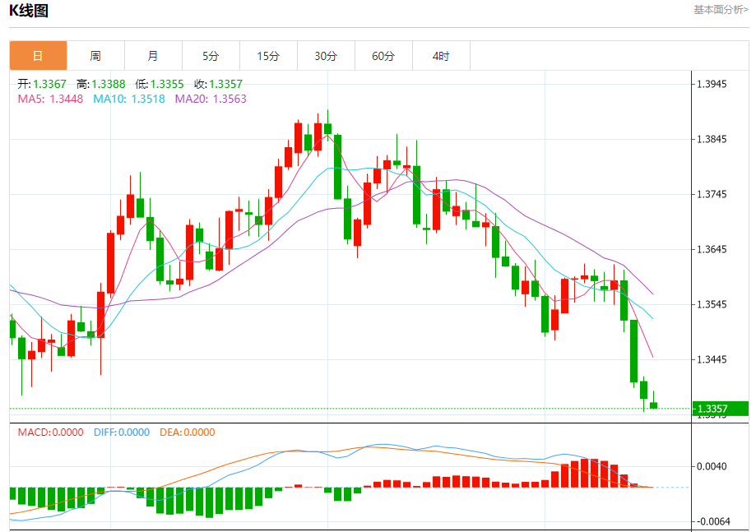This screenshot has width=756, height=532.
Task: Click the DEA:0.0000 indicator label
Action: 187,433
